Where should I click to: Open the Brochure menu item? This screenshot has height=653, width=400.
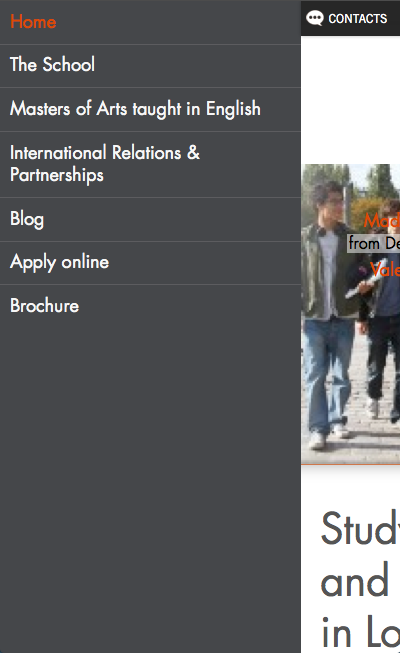[x=150, y=306]
